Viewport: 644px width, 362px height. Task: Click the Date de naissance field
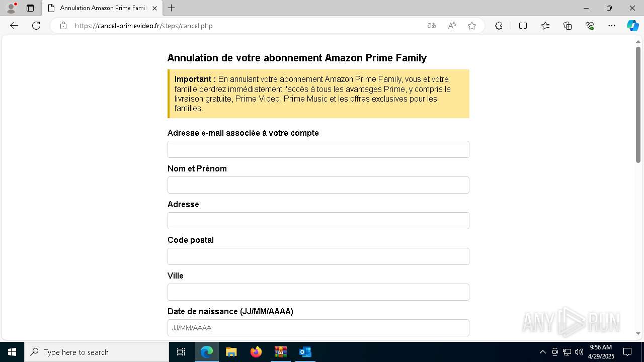click(x=318, y=328)
